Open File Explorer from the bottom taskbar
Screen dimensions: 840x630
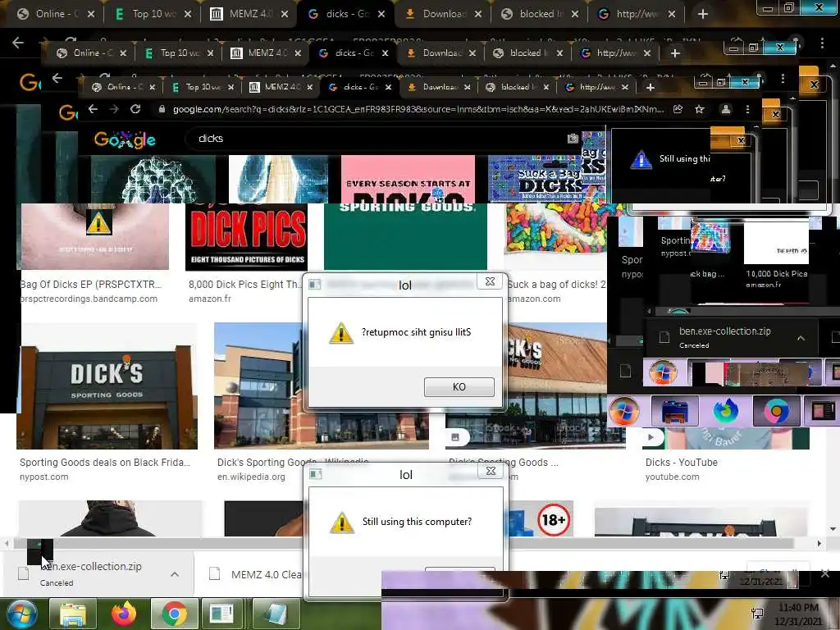(72, 614)
